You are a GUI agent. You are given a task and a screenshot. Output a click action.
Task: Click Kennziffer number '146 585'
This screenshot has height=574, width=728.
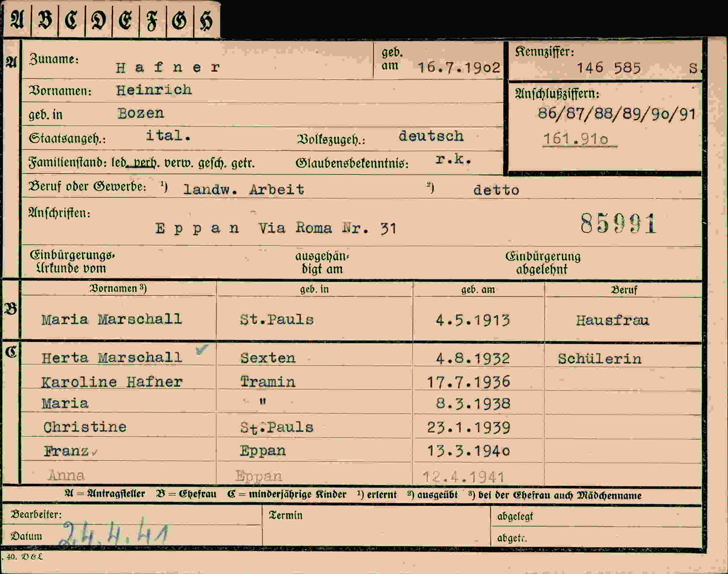[x=609, y=68]
